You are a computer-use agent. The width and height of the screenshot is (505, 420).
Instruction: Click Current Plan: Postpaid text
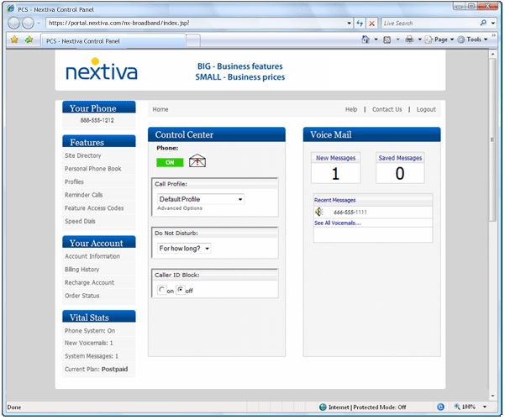pos(96,369)
